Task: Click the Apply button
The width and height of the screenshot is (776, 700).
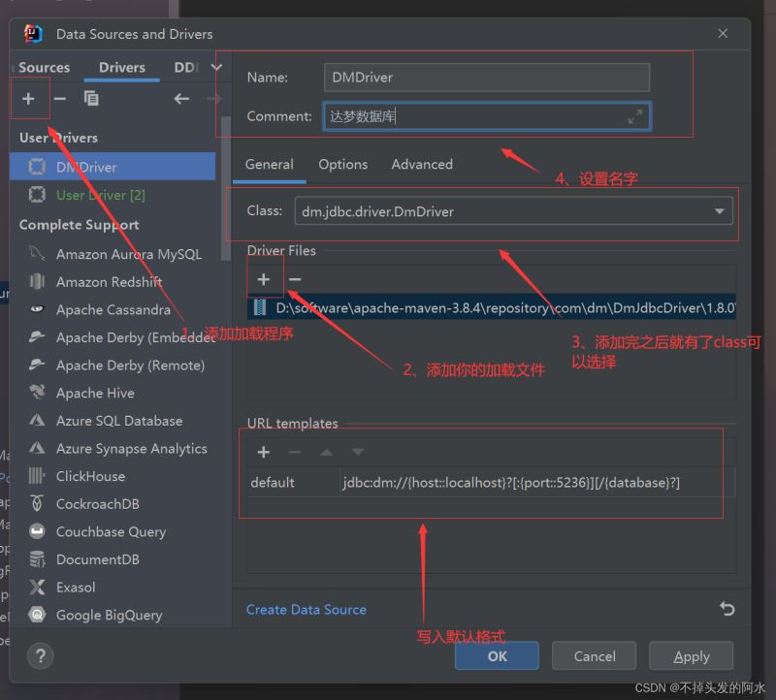Action: click(691, 656)
